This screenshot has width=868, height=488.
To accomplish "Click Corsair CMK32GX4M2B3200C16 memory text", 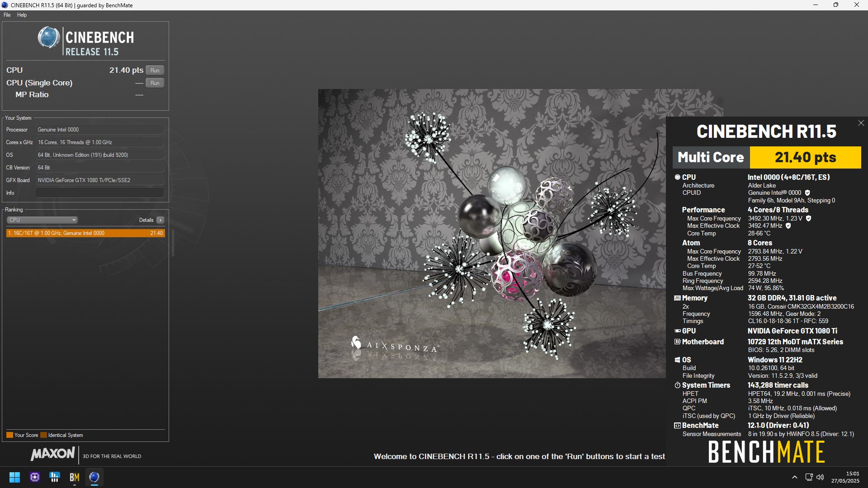I will [801, 307].
